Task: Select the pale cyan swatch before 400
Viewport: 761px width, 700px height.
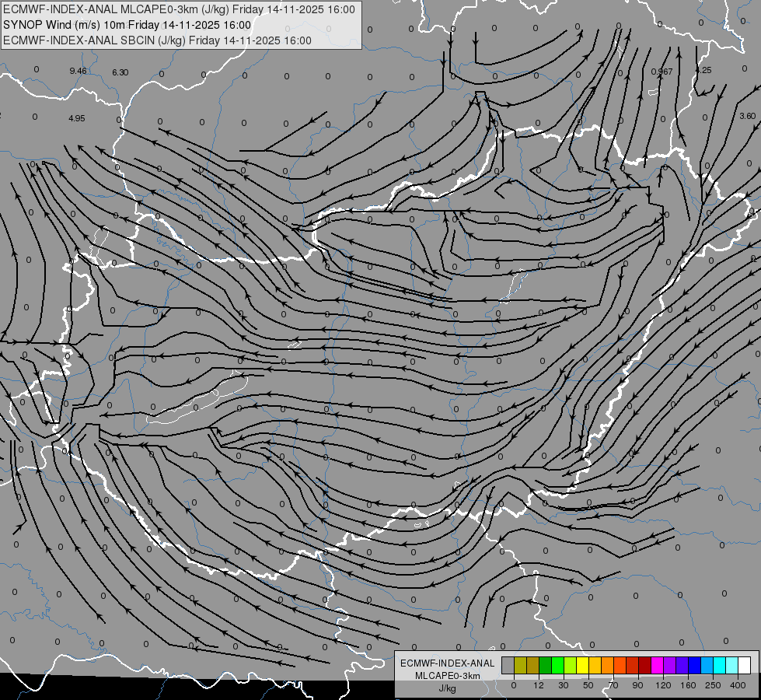Action: (732, 666)
